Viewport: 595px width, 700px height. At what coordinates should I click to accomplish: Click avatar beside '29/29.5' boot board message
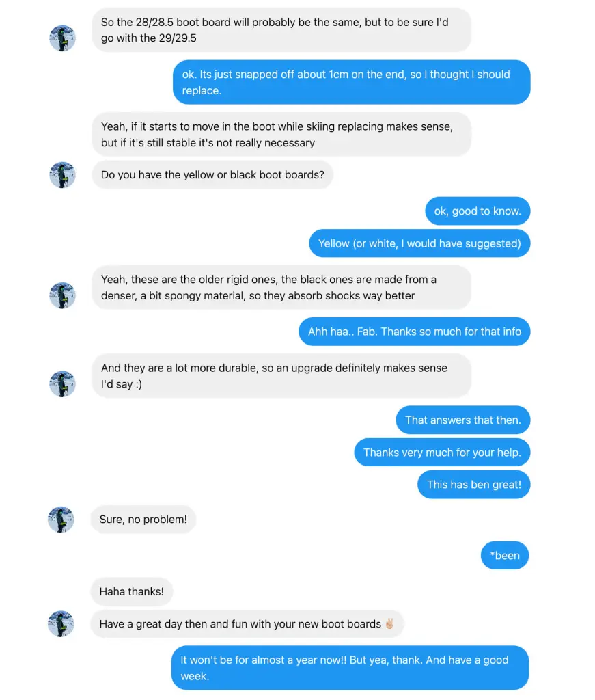tap(62, 38)
